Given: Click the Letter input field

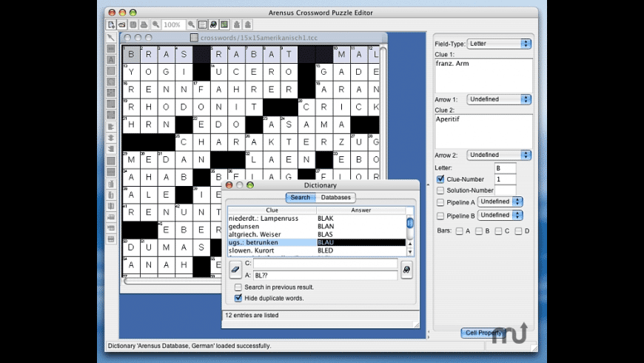Looking at the screenshot, I should click(x=505, y=168).
